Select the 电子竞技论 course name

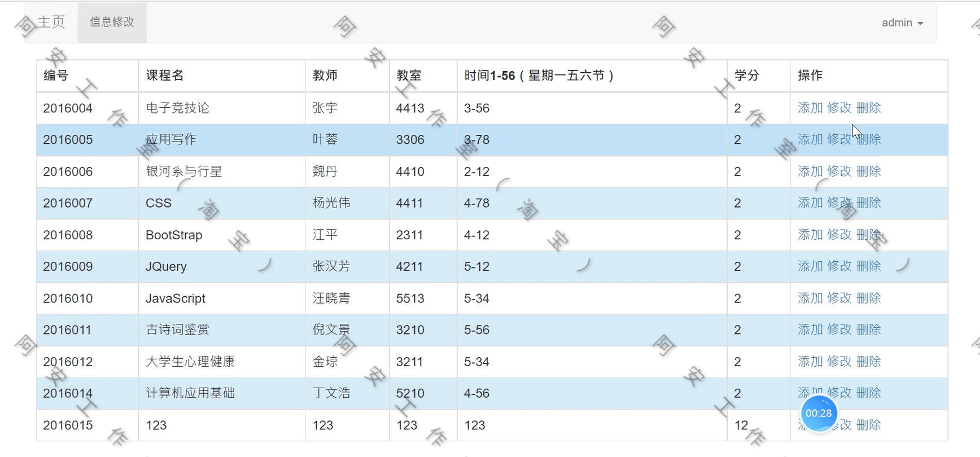point(177,108)
